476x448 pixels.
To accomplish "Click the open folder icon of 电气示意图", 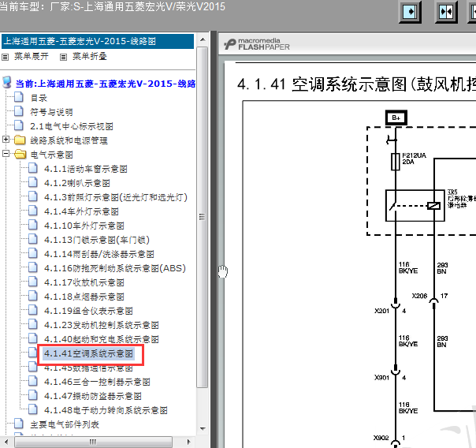I will click(20, 154).
